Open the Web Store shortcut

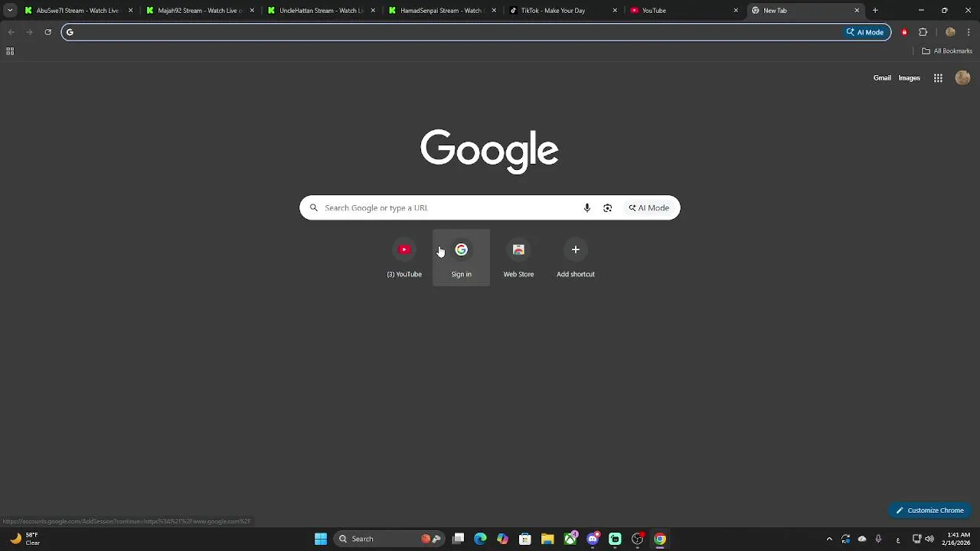pos(518,258)
